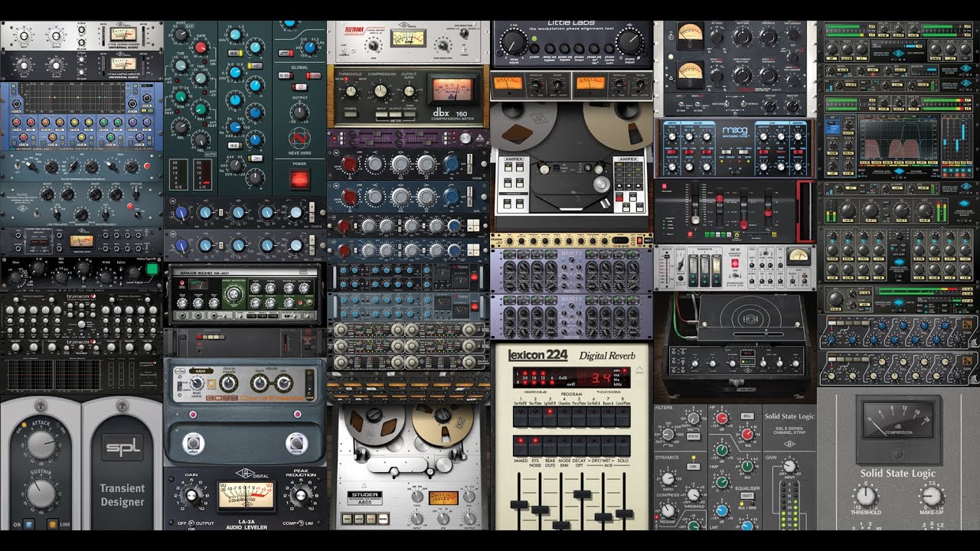Click the UA Digital logo on LA-3A
Screen dimensions: 980x551
tap(253, 473)
